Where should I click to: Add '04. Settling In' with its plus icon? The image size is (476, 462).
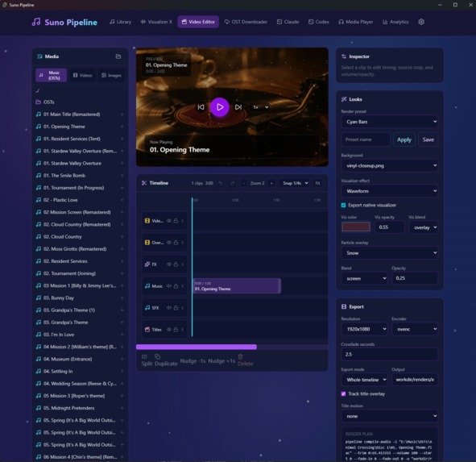[122, 371]
